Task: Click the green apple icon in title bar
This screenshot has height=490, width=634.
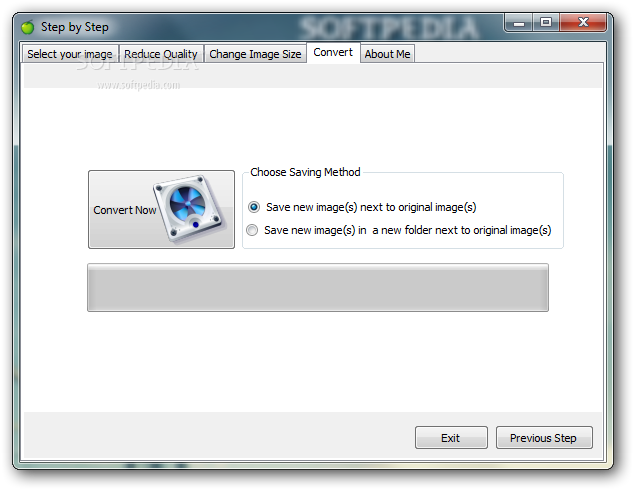Action: coord(27,27)
